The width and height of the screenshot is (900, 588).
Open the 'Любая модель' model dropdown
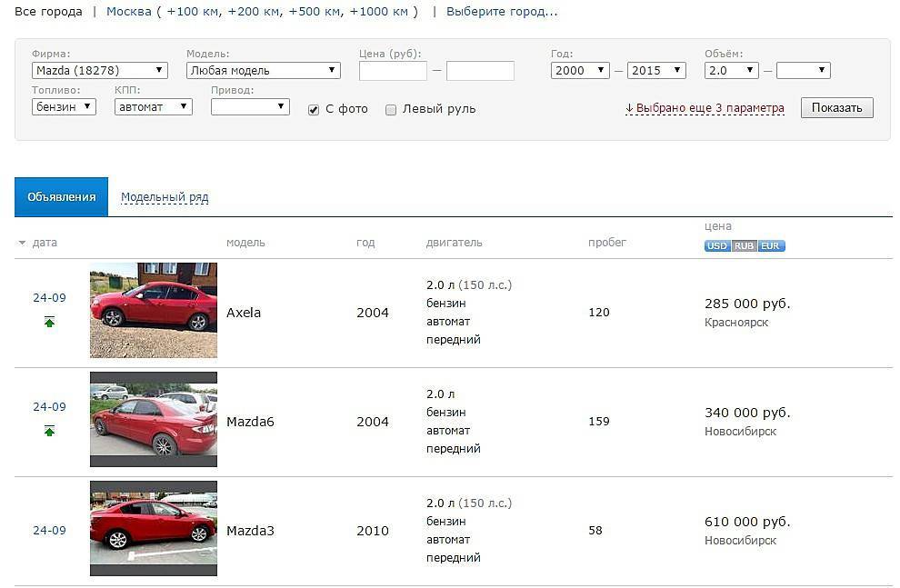pyautogui.click(x=264, y=71)
